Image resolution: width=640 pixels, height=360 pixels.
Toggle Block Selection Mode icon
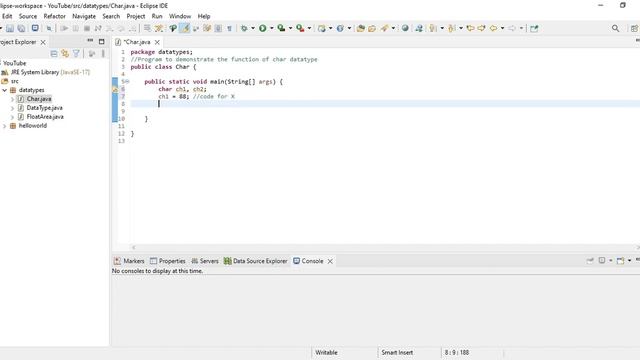(218, 28)
